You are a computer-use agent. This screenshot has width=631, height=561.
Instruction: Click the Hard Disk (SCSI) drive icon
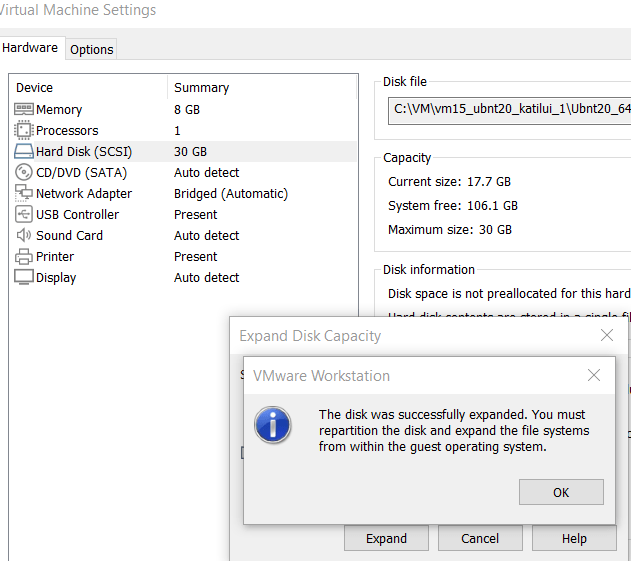(x=24, y=151)
